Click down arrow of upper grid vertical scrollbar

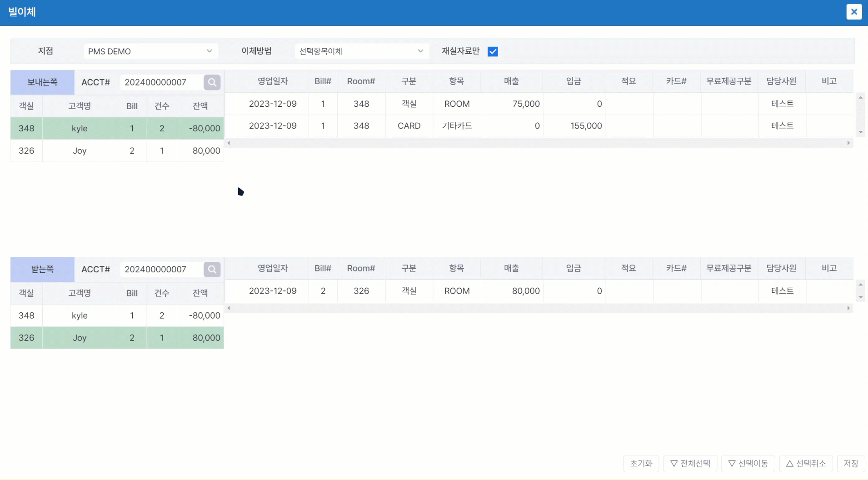(x=860, y=132)
